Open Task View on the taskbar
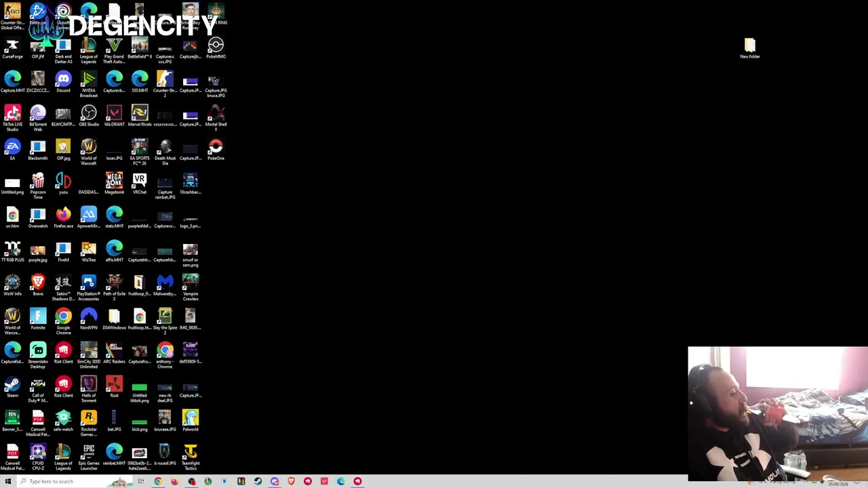868x488 pixels. tap(141, 481)
